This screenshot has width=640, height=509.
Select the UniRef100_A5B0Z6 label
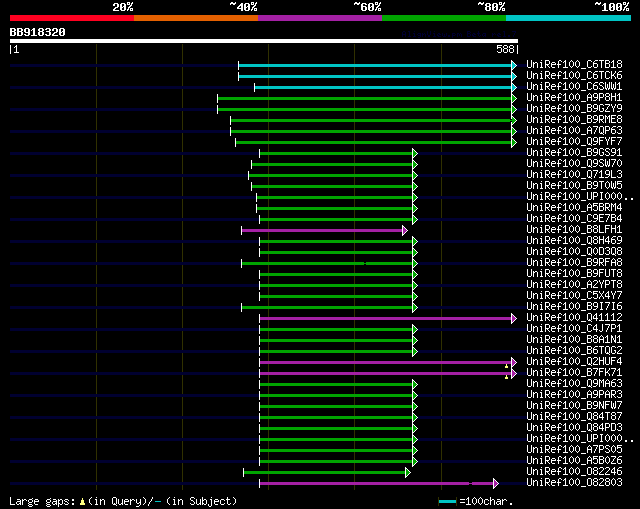tap(574, 461)
